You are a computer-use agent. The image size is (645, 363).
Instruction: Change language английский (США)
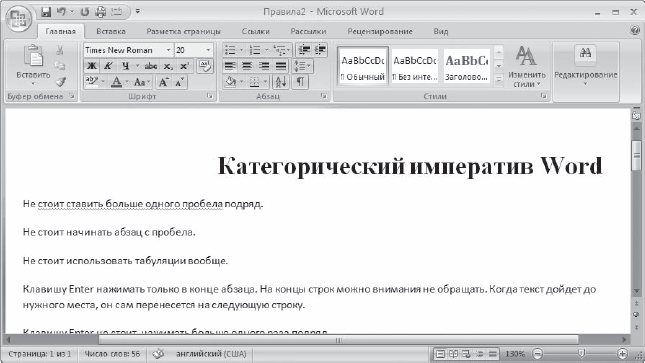[211, 354]
